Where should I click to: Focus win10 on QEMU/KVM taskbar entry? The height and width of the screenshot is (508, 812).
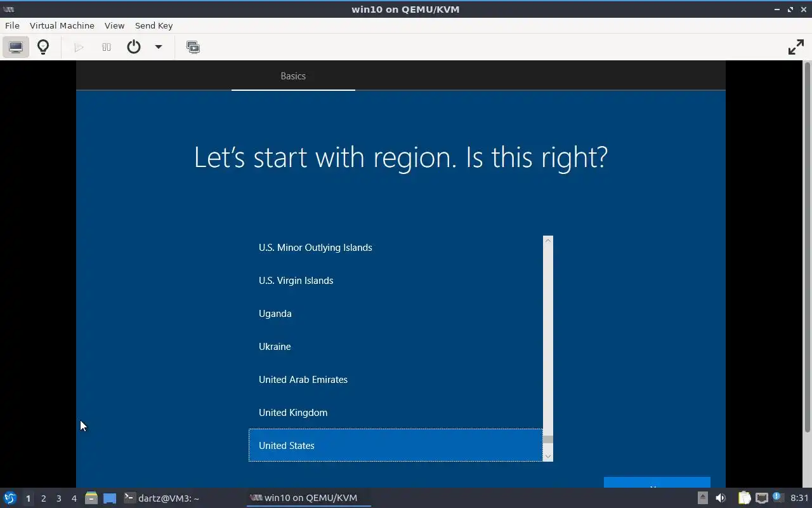[x=309, y=498]
